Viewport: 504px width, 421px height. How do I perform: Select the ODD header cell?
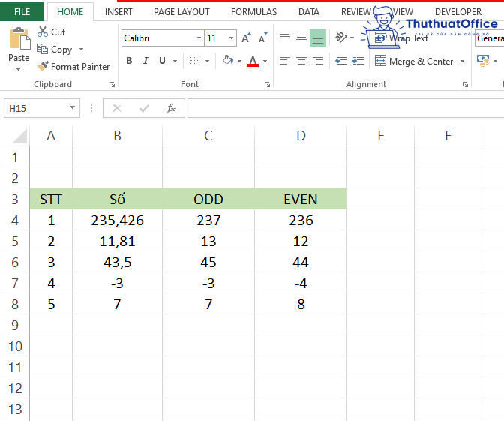pos(208,199)
